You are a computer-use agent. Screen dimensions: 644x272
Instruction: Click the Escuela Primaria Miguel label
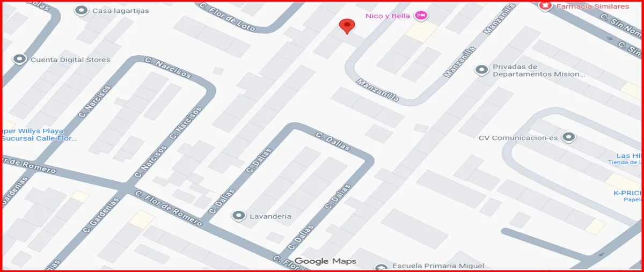pos(438,266)
